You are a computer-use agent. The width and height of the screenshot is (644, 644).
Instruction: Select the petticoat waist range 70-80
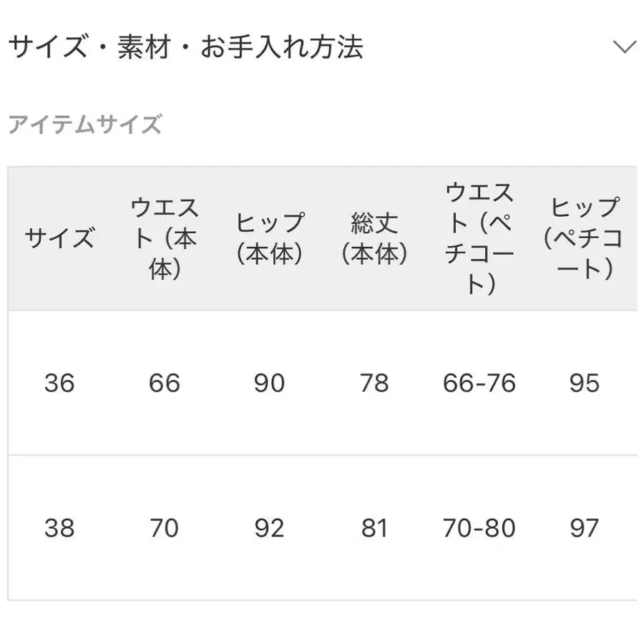479,529
